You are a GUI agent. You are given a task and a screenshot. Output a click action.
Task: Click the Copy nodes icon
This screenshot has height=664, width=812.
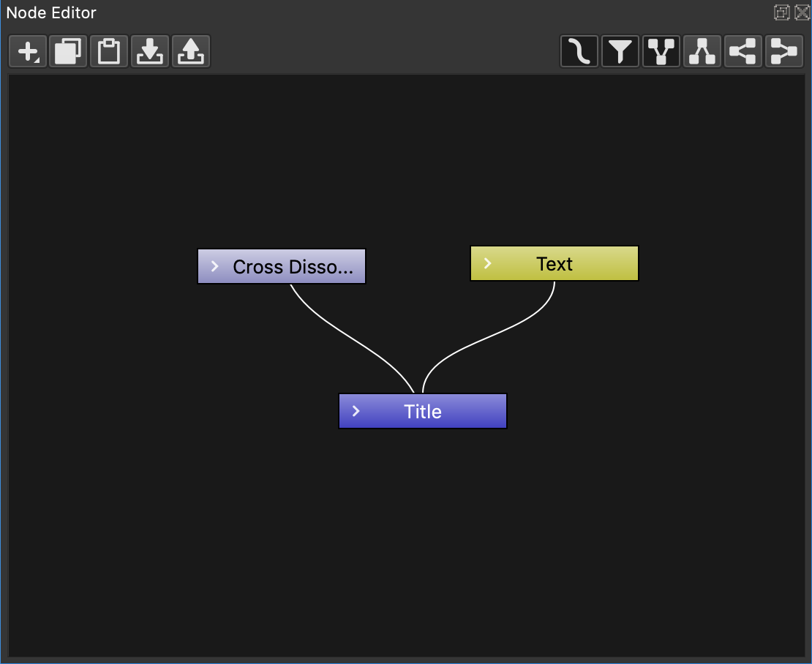click(x=68, y=51)
